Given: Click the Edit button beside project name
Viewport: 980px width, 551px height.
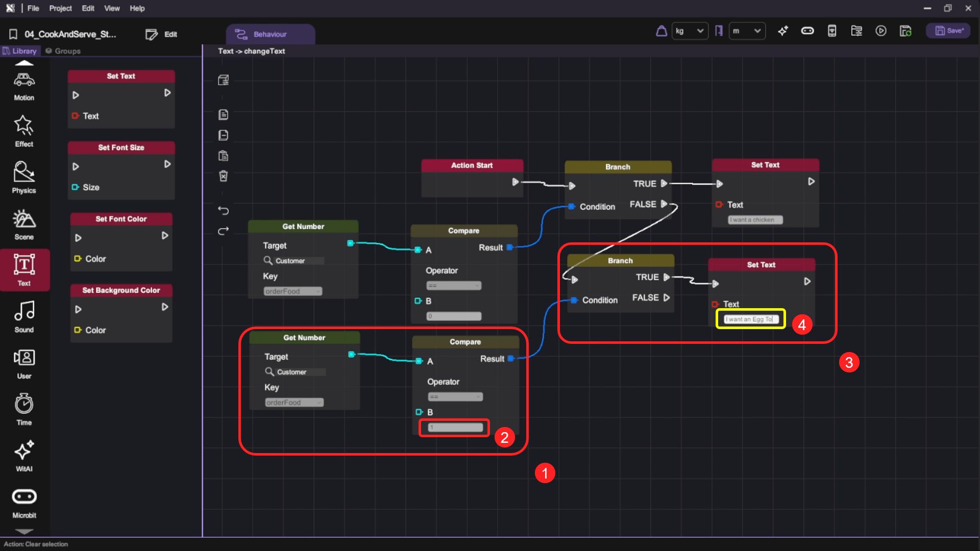Looking at the screenshot, I should (x=161, y=34).
